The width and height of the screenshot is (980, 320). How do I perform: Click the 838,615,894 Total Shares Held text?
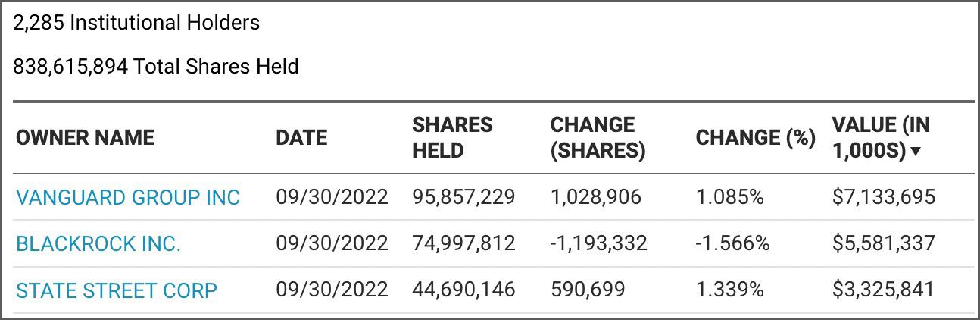click(156, 67)
